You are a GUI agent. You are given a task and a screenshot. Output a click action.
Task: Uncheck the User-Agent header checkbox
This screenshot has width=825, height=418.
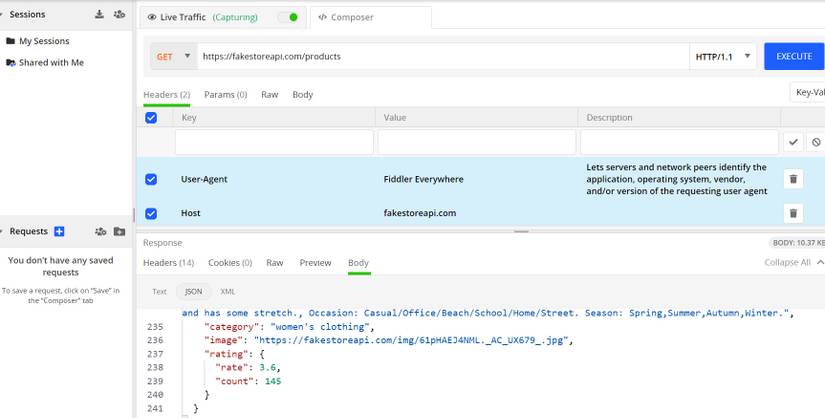click(151, 180)
